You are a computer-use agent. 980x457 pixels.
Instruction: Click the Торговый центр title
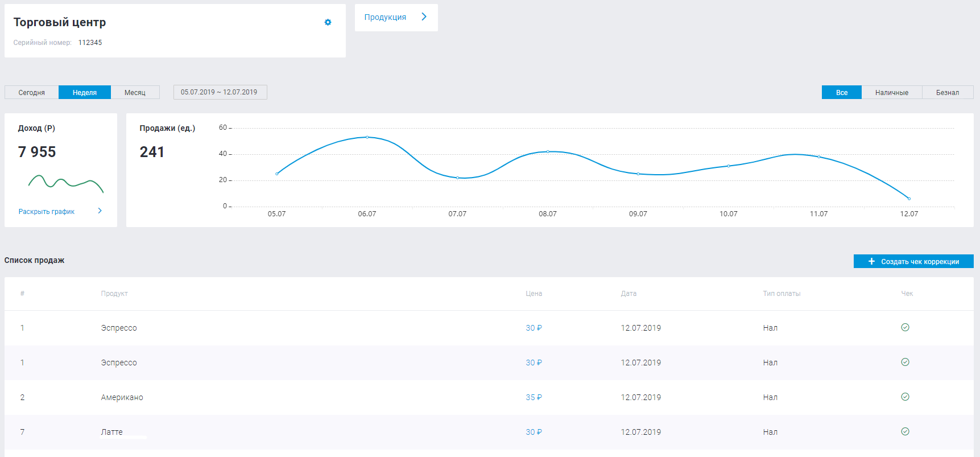60,22
